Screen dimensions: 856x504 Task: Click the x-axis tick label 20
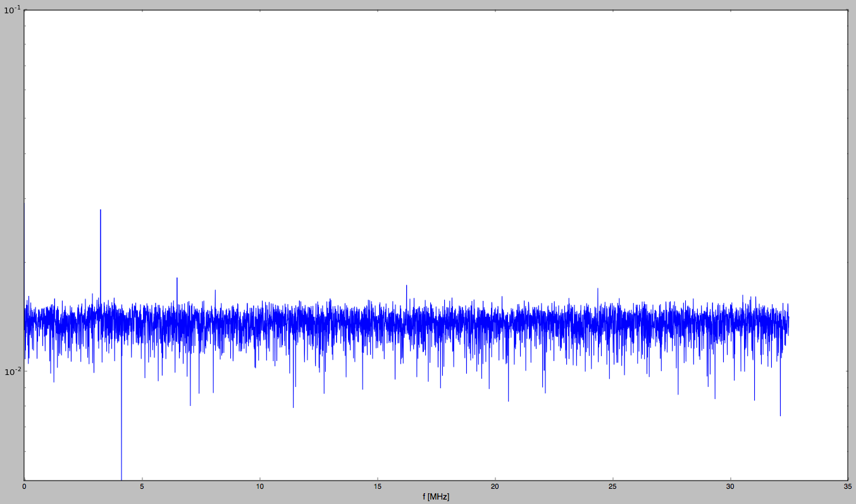coord(495,487)
